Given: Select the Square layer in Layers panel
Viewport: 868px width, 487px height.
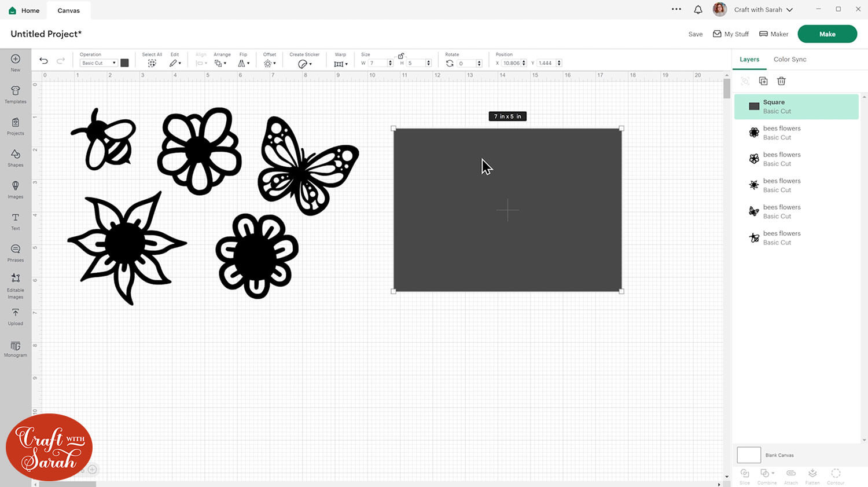Looking at the screenshot, I should (x=796, y=107).
